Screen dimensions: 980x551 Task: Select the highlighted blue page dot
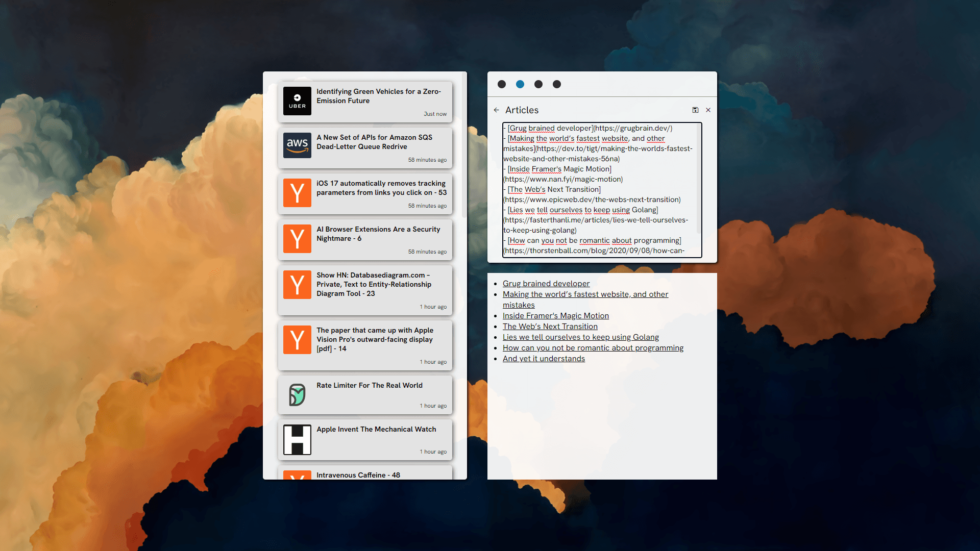click(x=520, y=84)
